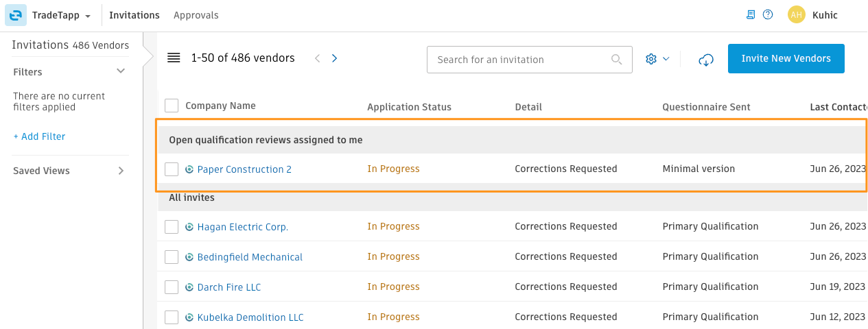Toggle the hamburger list density icon

tap(174, 58)
